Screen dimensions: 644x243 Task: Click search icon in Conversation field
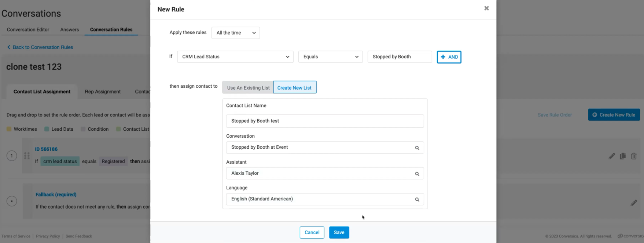coord(417,148)
